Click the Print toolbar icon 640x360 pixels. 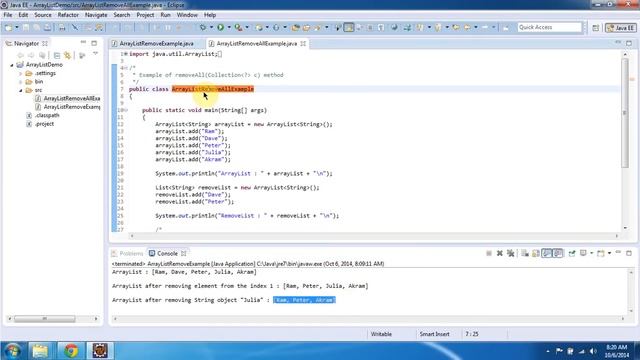(x=62, y=27)
